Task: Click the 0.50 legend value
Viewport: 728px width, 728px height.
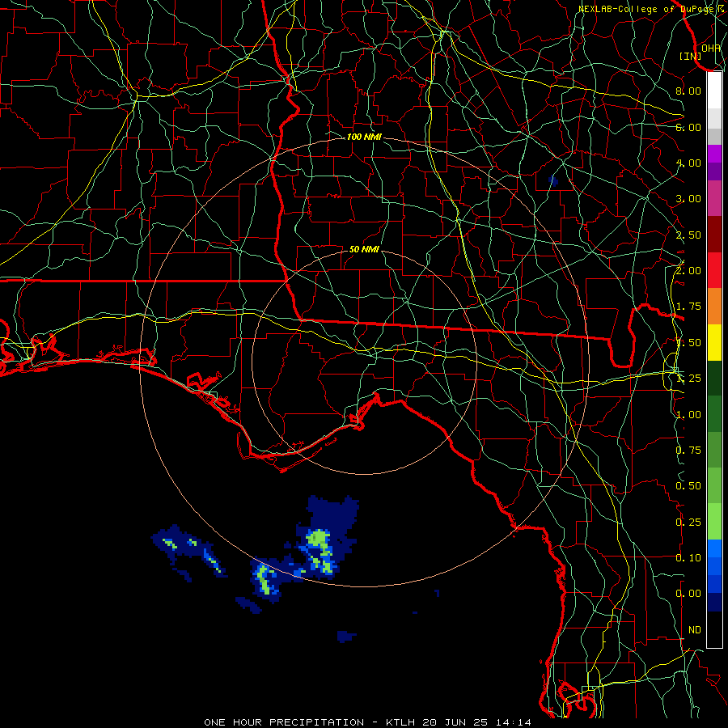Action: [x=688, y=486]
